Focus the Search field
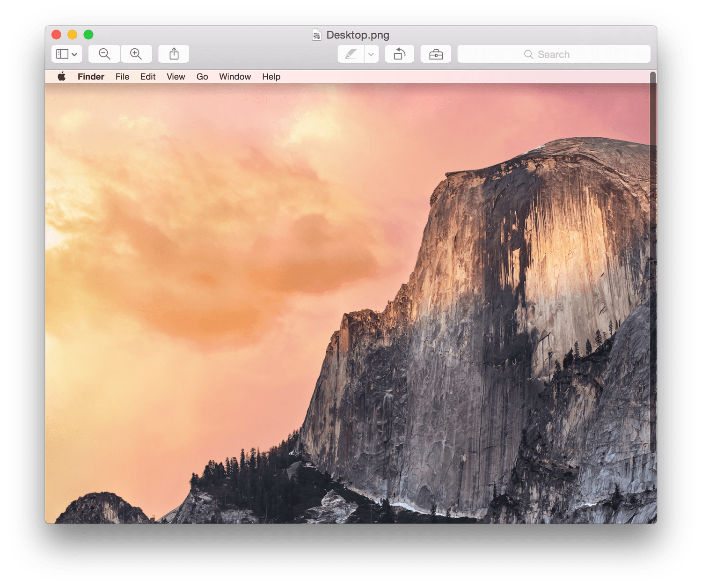Screen dimensions: 702x588 pyautogui.click(x=554, y=54)
